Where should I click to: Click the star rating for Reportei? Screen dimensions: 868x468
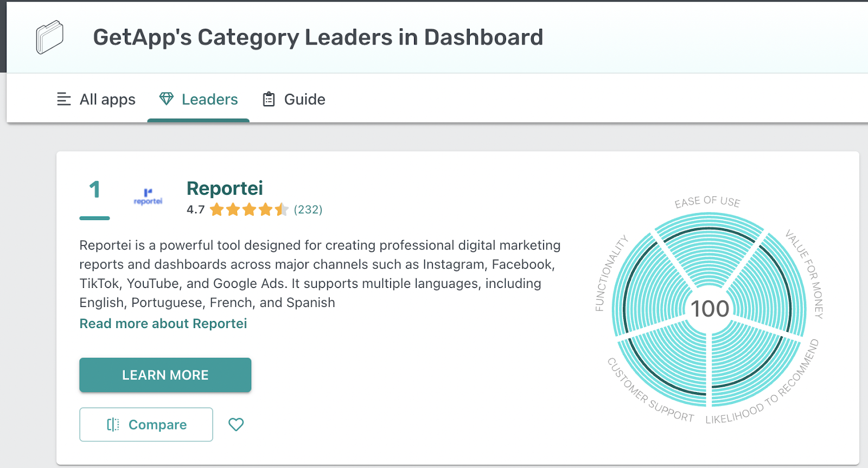[249, 209]
